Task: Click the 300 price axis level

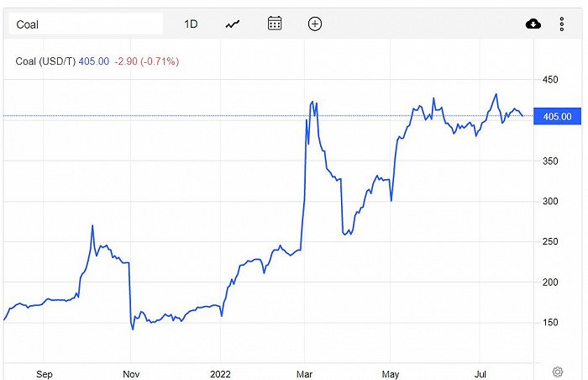Action: 550,201
